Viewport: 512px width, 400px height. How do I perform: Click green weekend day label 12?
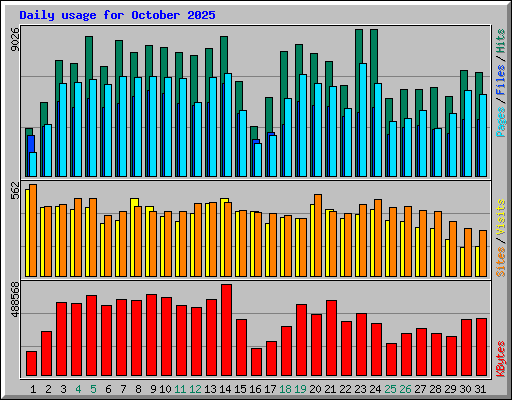[195, 389]
